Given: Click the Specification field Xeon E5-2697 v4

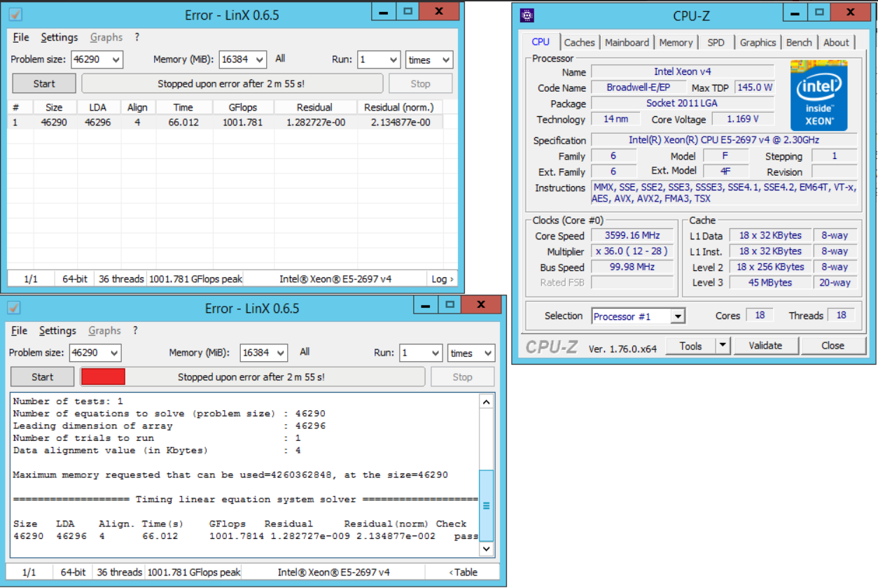Looking at the screenshot, I should 724,140.
